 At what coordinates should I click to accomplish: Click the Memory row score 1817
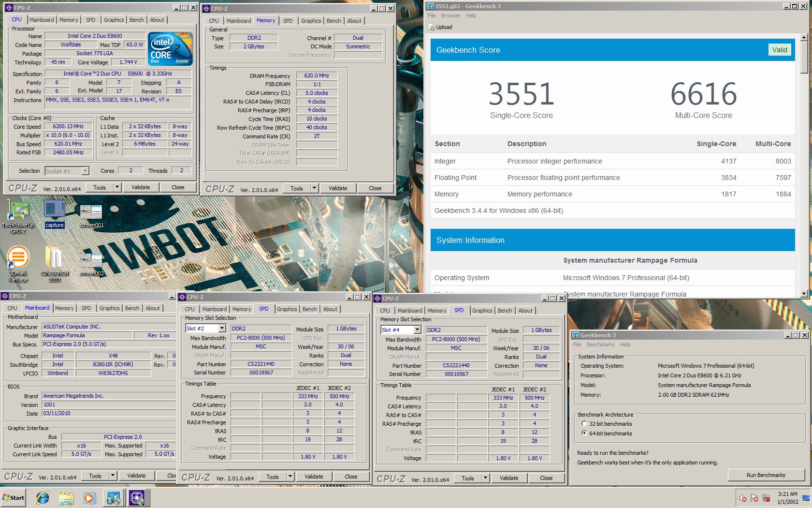728,194
